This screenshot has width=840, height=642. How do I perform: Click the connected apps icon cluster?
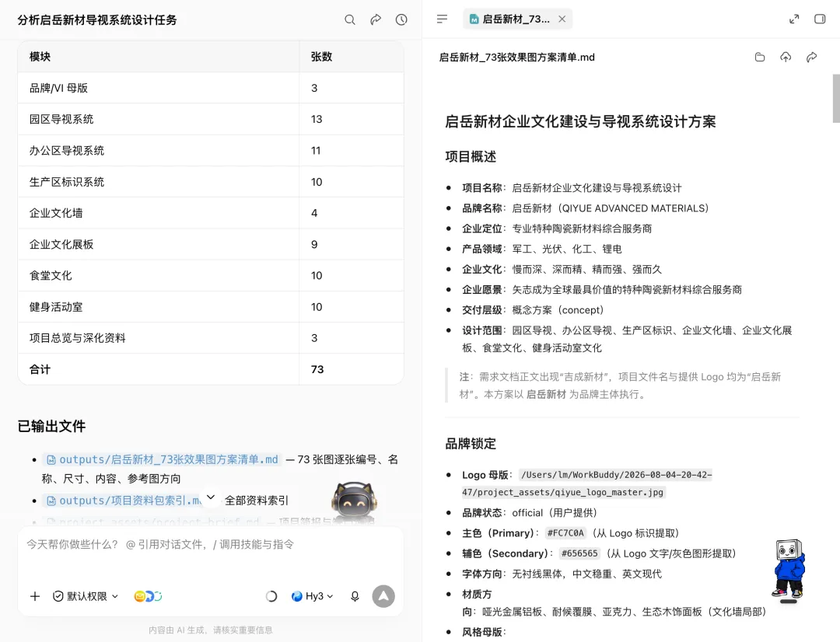(148, 596)
